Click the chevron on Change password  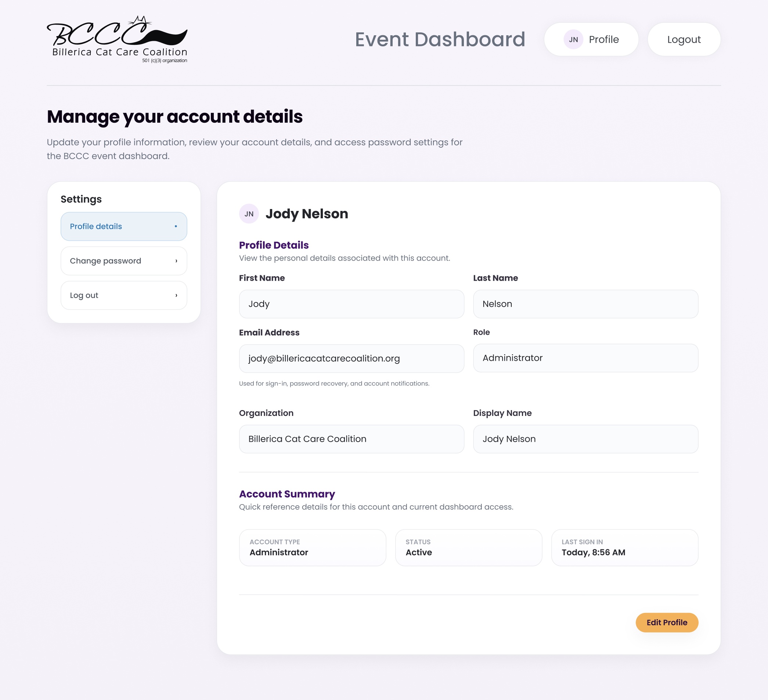[x=176, y=261]
